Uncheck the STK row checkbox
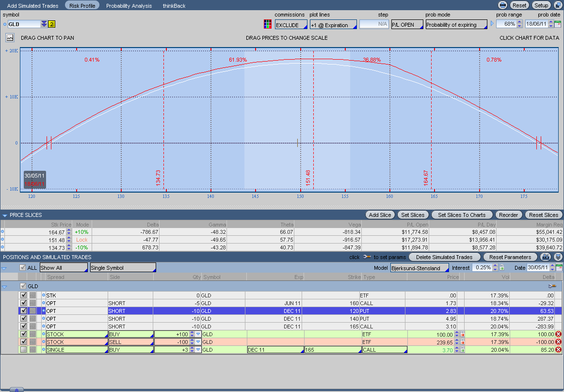This screenshot has width=564, height=392. (23, 295)
